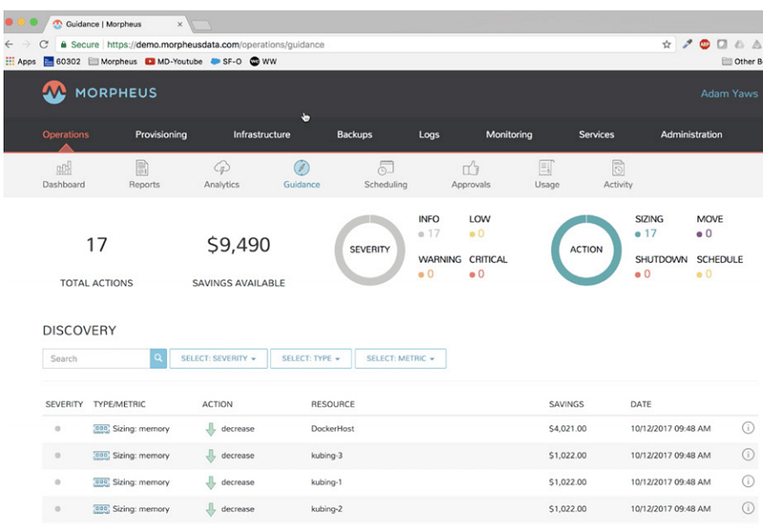
Task: Click the Adam Yaws user link
Action: (x=728, y=93)
